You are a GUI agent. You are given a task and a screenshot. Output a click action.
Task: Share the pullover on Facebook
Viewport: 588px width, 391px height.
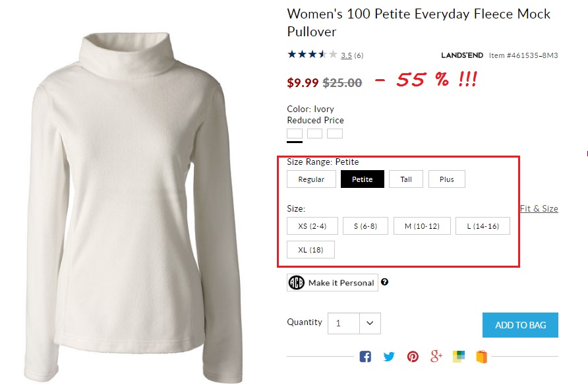pyautogui.click(x=365, y=357)
